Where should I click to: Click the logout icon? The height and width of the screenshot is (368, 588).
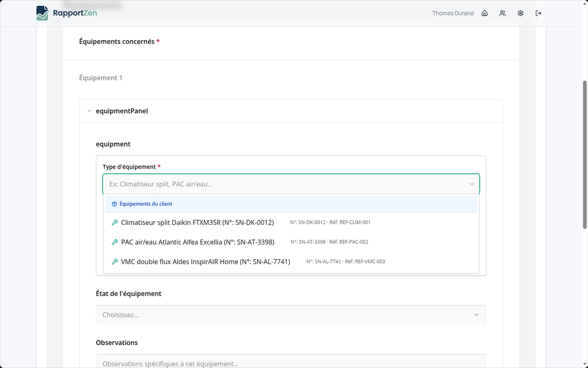[x=539, y=13]
